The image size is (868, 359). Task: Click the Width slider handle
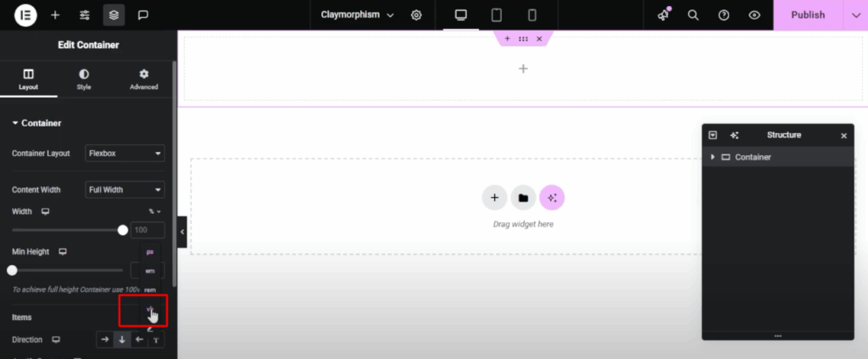coord(123,230)
